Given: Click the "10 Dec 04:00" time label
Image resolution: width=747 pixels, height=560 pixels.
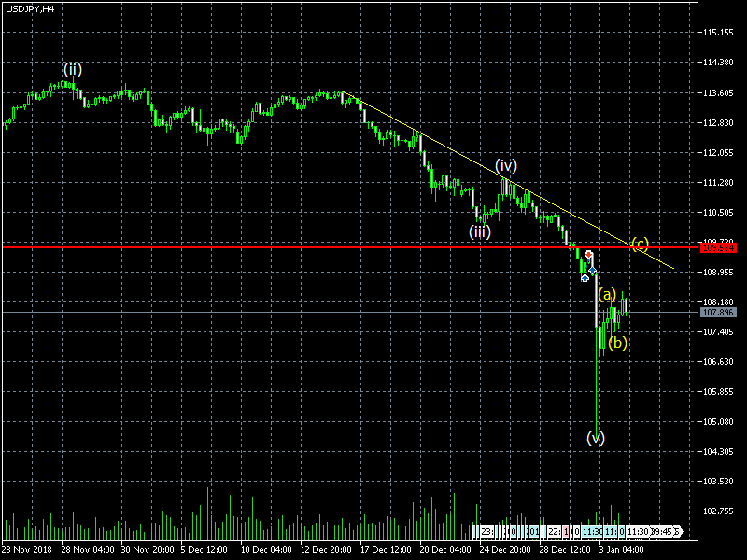Looking at the screenshot, I should 266,550.
